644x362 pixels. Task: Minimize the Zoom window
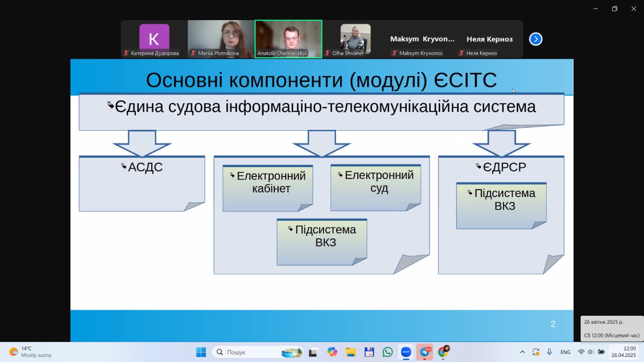click(x=596, y=9)
